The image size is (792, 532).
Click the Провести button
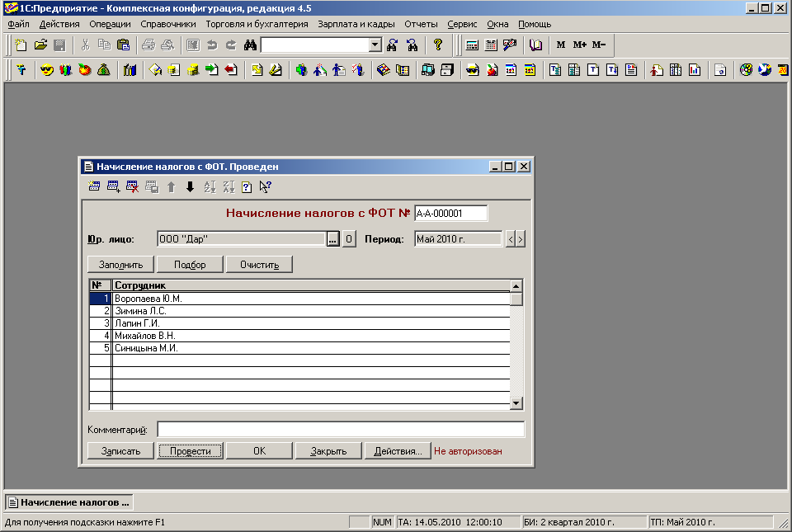190,451
